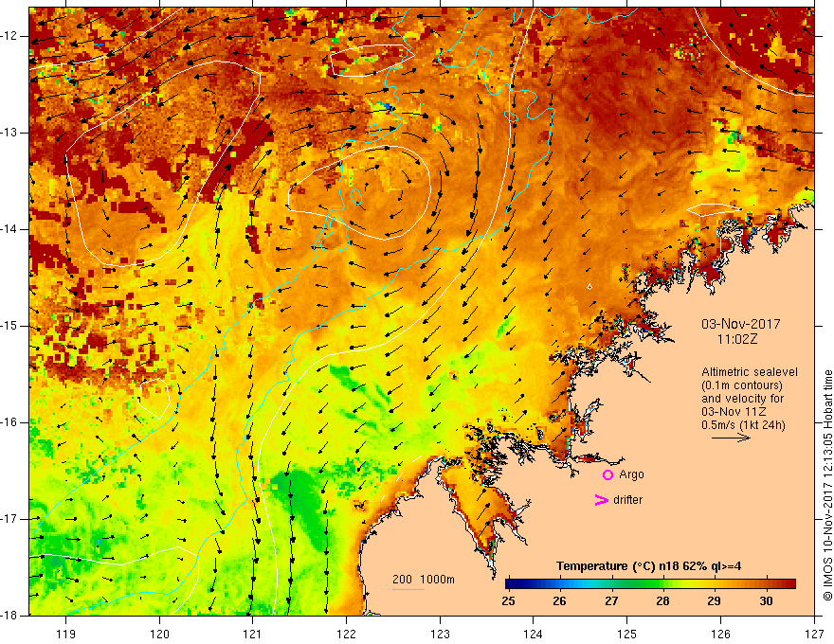
Task: Click the latitude axis label '-13'
Action: [x=9, y=133]
